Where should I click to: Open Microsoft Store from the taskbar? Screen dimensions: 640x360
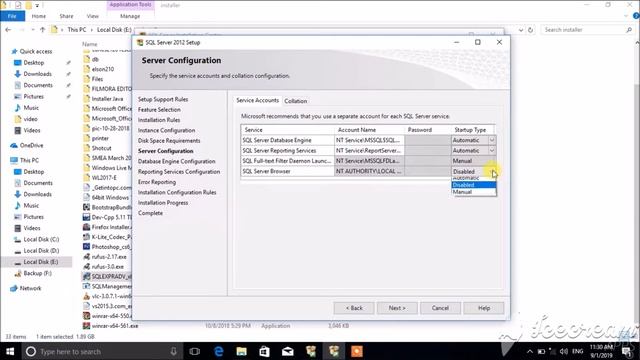click(x=264, y=351)
